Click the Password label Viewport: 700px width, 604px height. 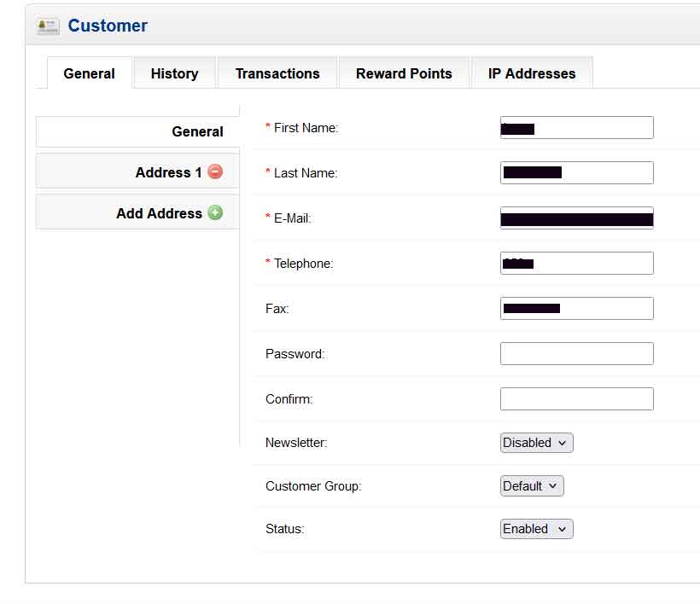[295, 354]
